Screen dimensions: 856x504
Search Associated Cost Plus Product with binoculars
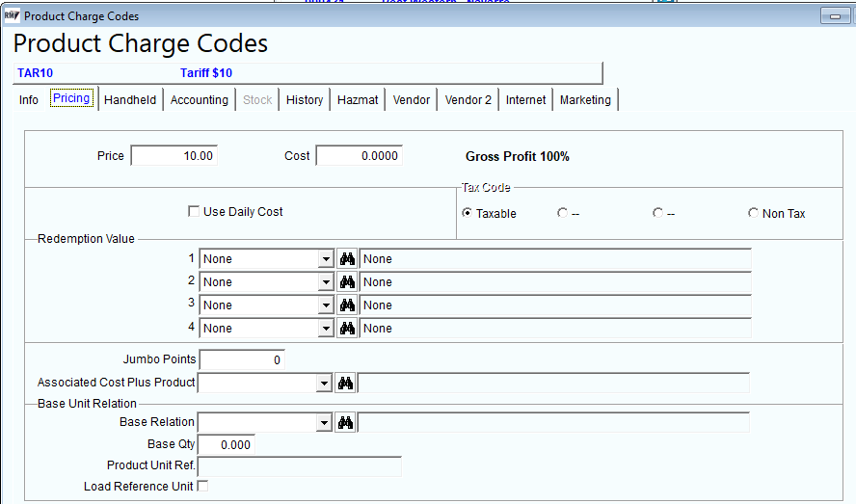(x=345, y=383)
